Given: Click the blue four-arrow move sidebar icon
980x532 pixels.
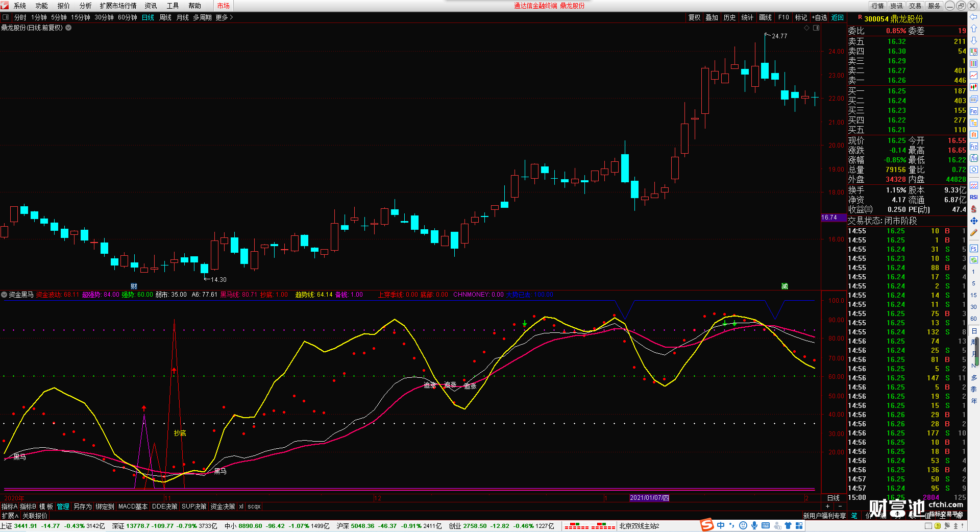Looking at the screenshot, I should pyautogui.click(x=973, y=221).
